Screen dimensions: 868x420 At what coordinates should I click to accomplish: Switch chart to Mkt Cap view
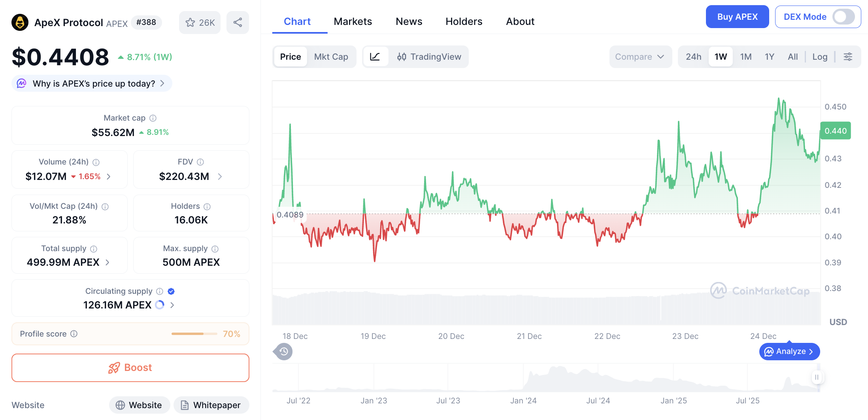click(331, 57)
